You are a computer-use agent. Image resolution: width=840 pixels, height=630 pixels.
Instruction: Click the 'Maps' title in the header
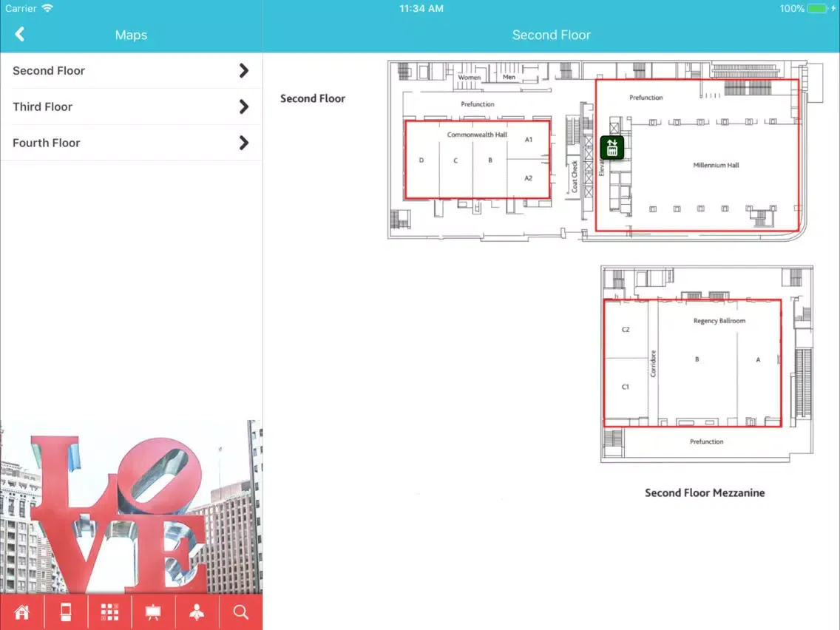(132, 35)
